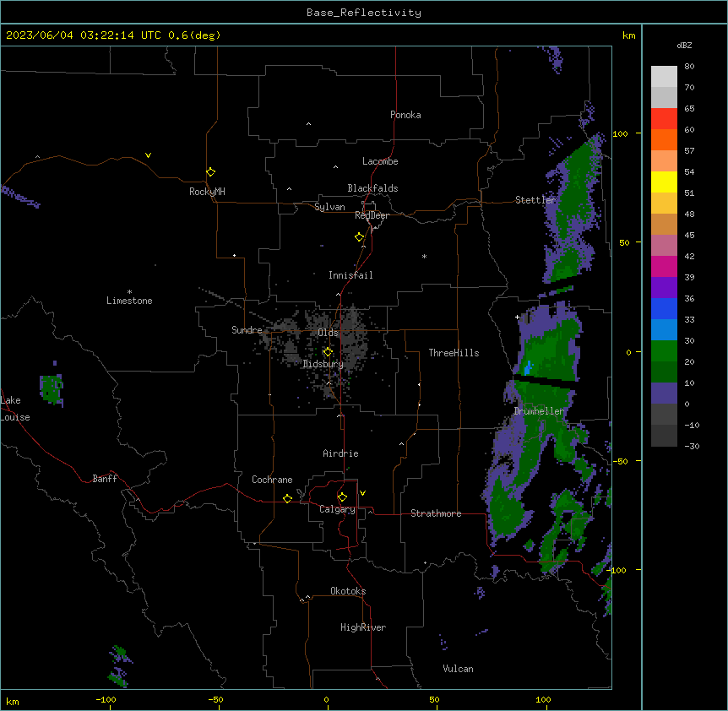Click the Innisfail label
This screenshot has height=711, width=728.
350,275
